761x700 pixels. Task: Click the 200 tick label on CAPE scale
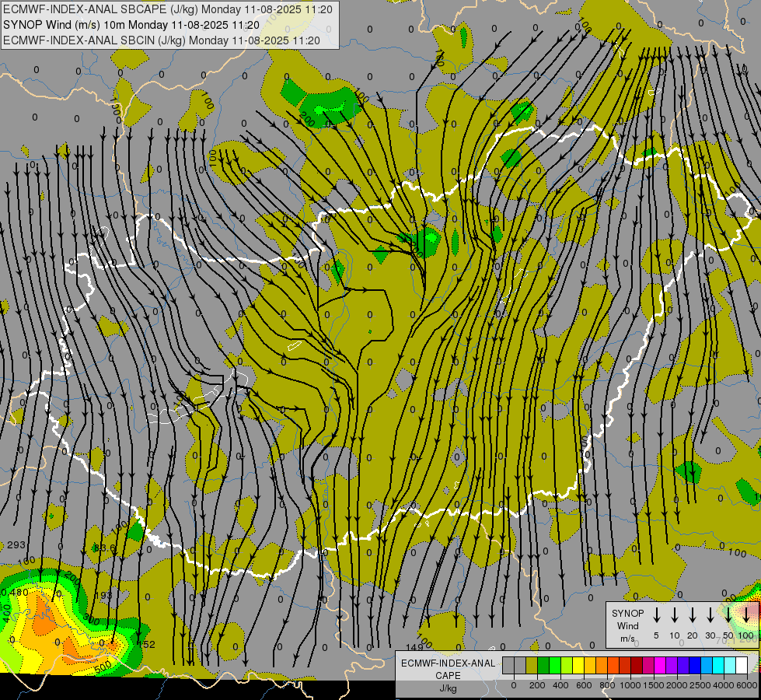537,685
